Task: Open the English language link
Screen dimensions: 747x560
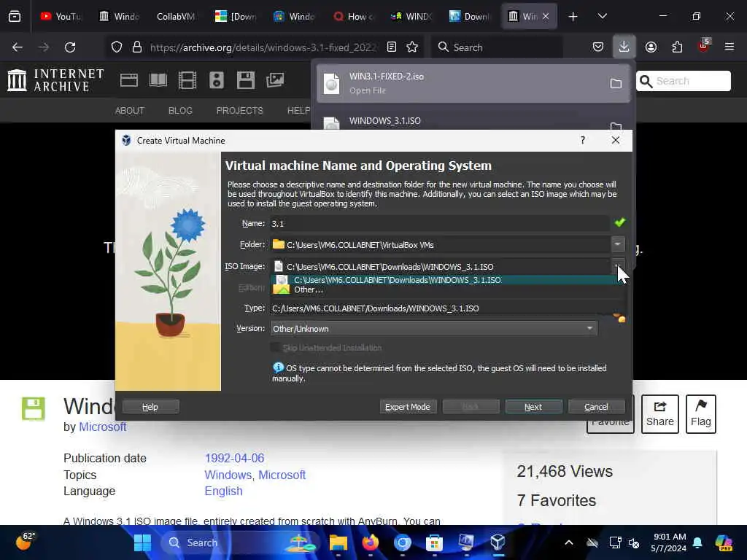Action: click(223, 491)
